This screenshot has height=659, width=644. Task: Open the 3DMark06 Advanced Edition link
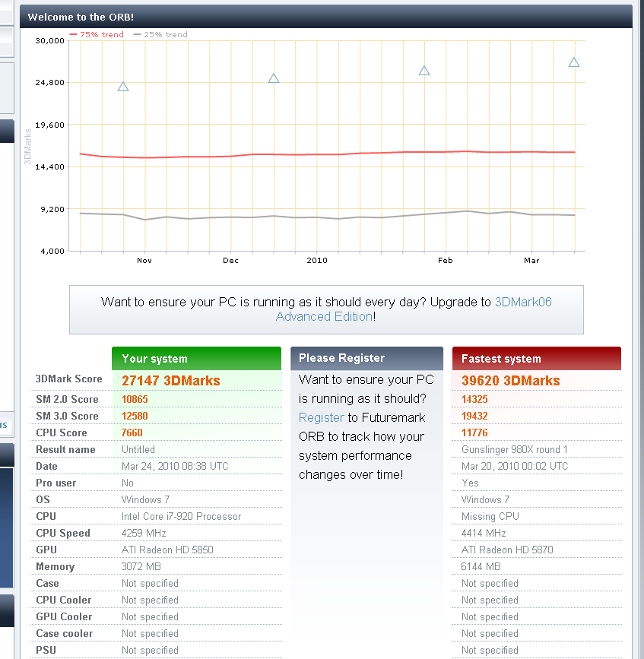414,309
